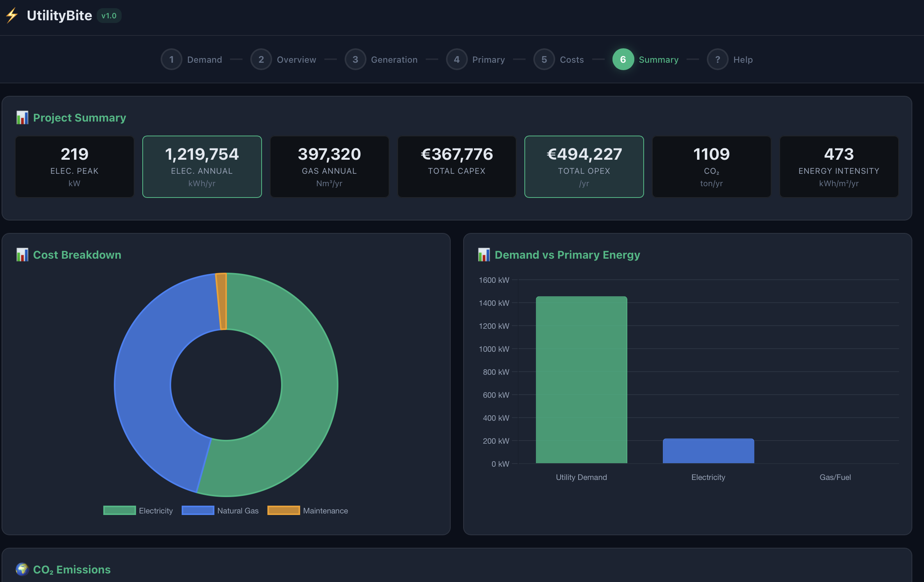Click the UtilityBite lightning bolt logo
Viewport: 924px width, 582px height.
(12, 16)
